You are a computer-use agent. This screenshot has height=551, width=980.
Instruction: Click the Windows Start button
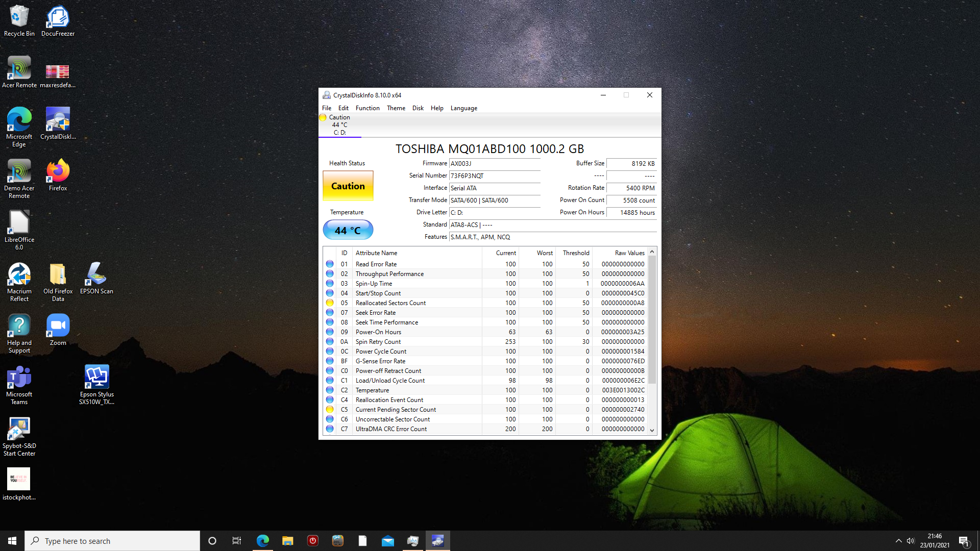tap(12, 541)
